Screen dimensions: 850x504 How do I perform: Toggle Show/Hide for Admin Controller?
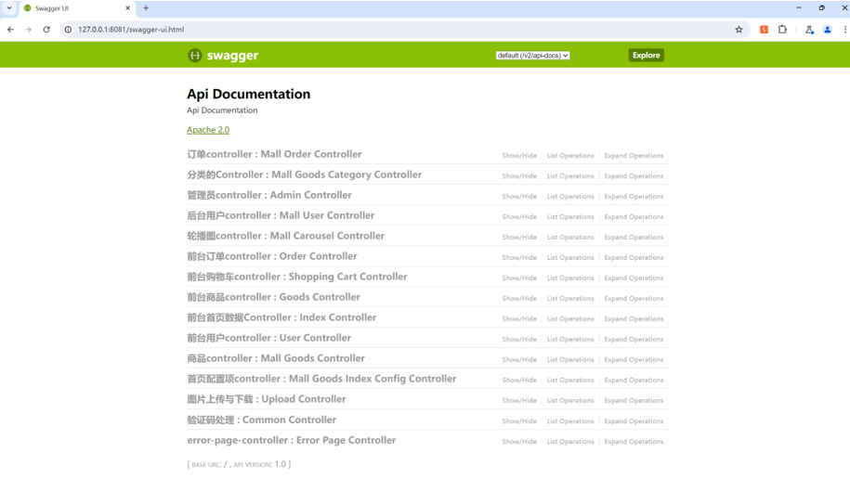[519, 197]
